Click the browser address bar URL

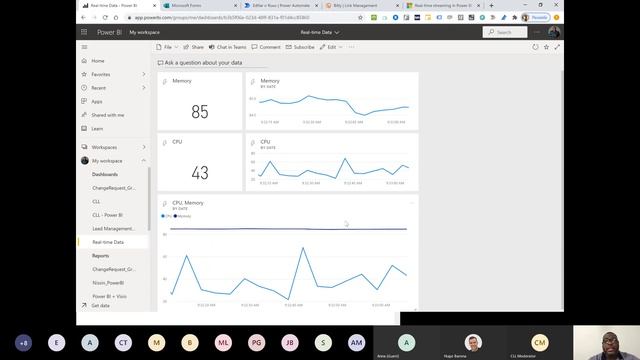222,18
